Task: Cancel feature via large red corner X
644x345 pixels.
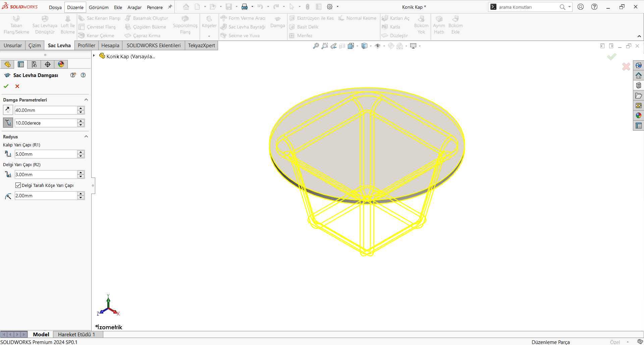Action: tap(626, 66)
